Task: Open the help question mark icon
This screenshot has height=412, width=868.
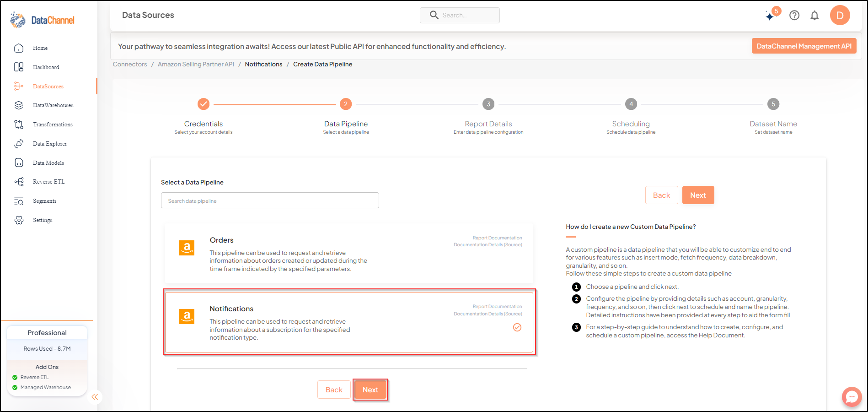Action: pyautogui.click(x=794, y=16)
